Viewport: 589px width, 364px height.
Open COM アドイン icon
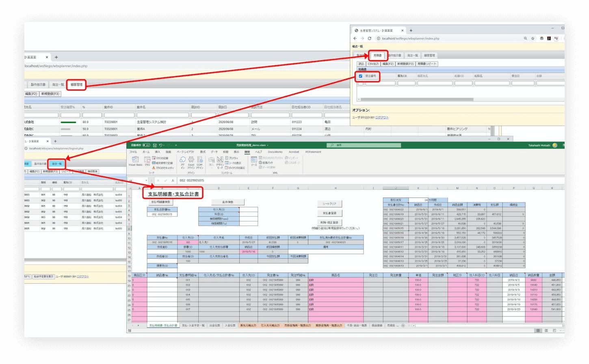(x=200, y=162)
